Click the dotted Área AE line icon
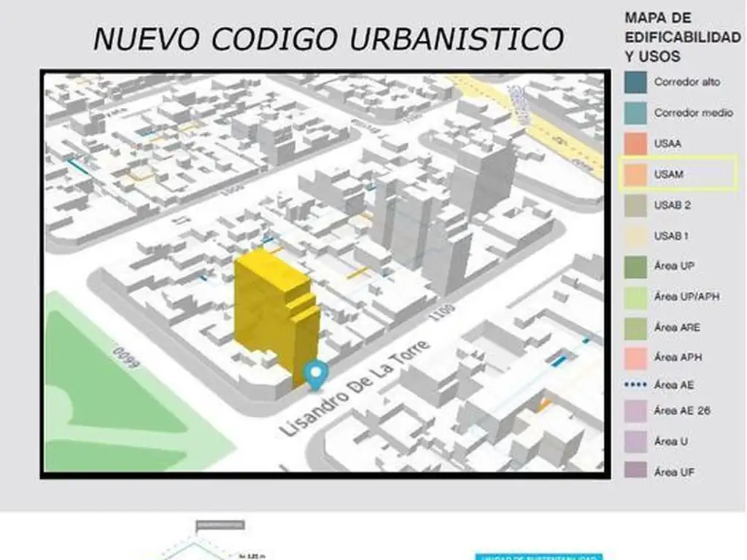Viewport: 747px width, 560px height. coord(635,384)
